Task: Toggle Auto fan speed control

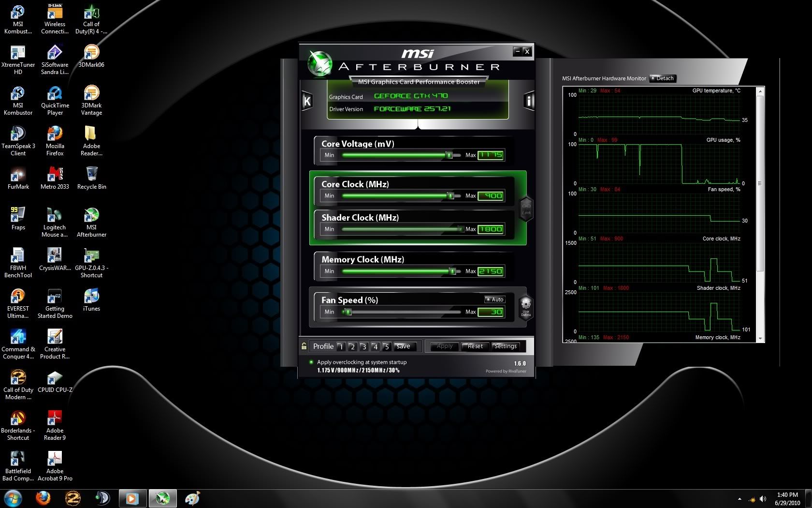Action: pyautogui.click(x=495, y=299)
